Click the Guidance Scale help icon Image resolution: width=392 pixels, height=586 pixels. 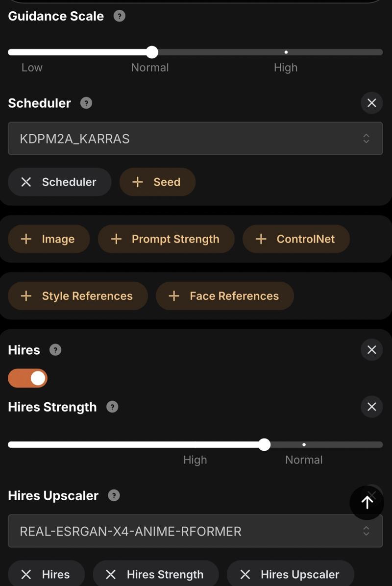coord(119,16)
